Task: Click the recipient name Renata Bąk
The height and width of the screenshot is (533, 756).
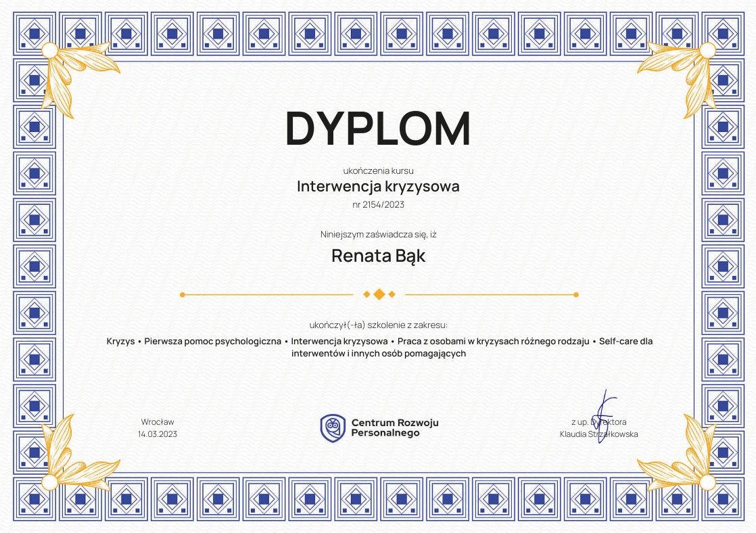Action: pyautogui.click(x=378, y=256)
